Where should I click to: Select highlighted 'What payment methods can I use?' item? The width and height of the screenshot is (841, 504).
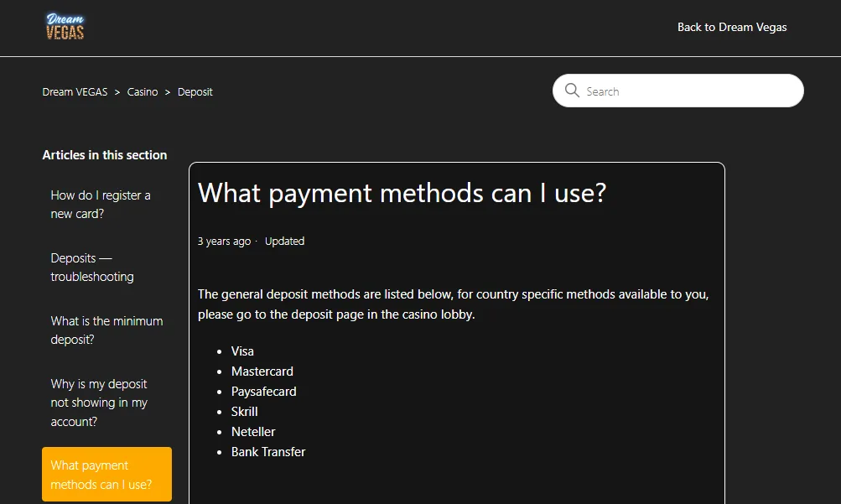click(x=106, y=475)
